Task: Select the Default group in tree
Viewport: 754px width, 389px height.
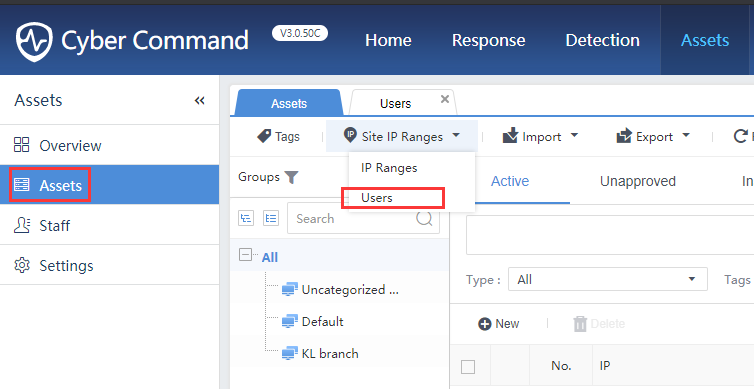Action: pyautogui.click(x=322, y=321)
